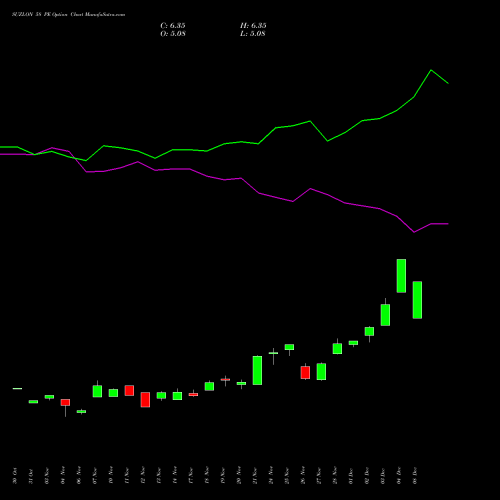The height and width of the screenshot is (500, 500).
Task: Select the open value O: 5.08
Action: [x=173, y=34]
